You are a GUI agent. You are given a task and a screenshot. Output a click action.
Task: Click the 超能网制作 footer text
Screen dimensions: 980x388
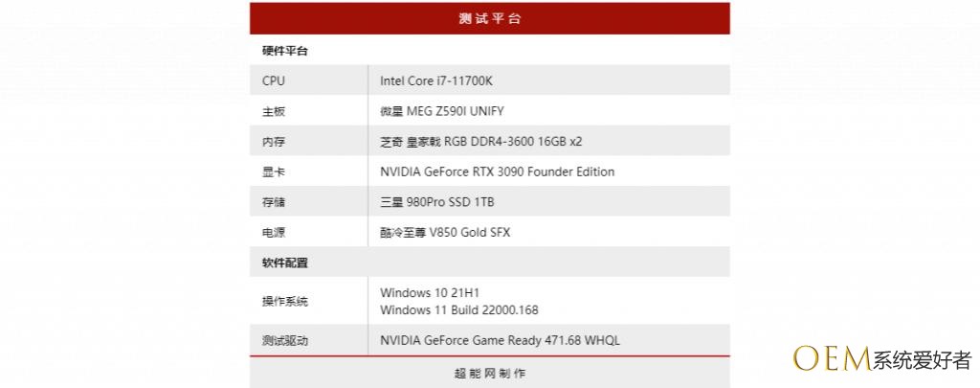[x=489, y=373]
